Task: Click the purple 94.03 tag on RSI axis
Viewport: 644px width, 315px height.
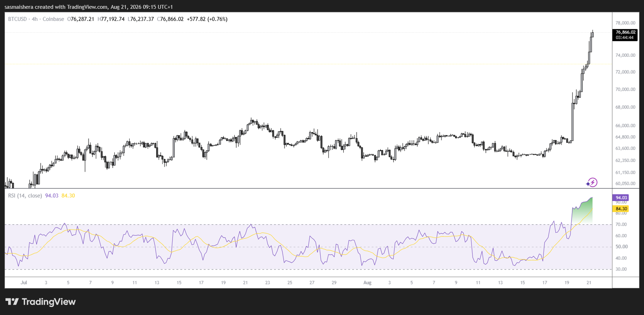Action: click(x=621, y=198)
